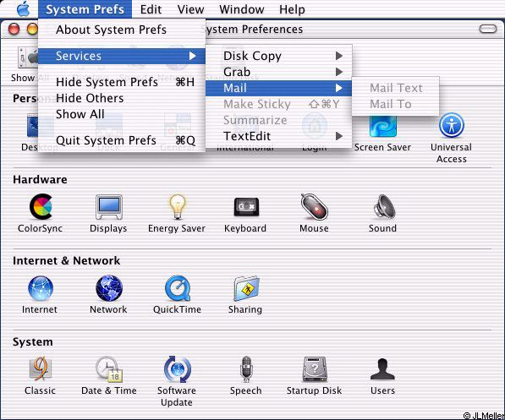505x420 pixels.
Task: Open the Help menu
Action: pos(292,9)
